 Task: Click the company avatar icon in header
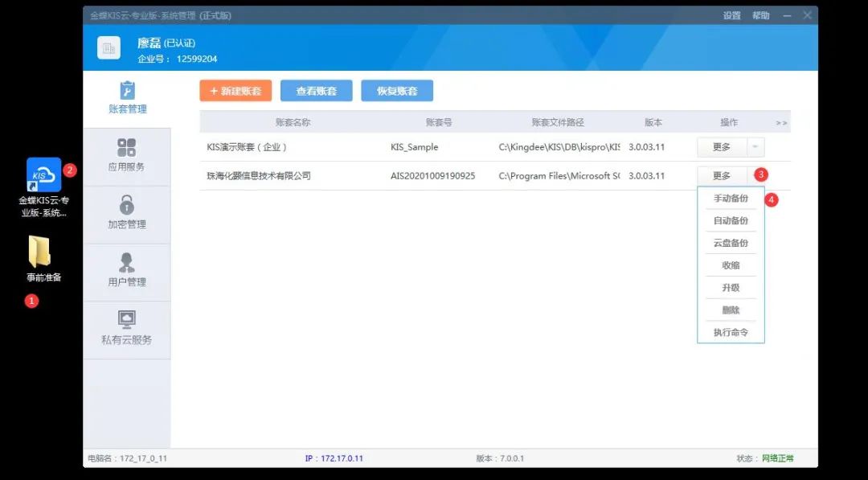109,47
